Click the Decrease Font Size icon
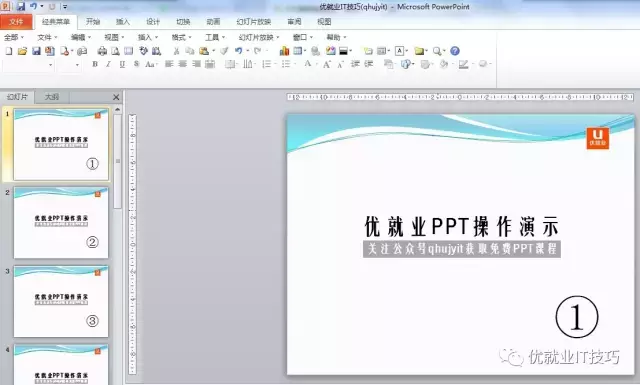Image resolution: width=640 pixels, height=385 pixels. tap(340, 64)
